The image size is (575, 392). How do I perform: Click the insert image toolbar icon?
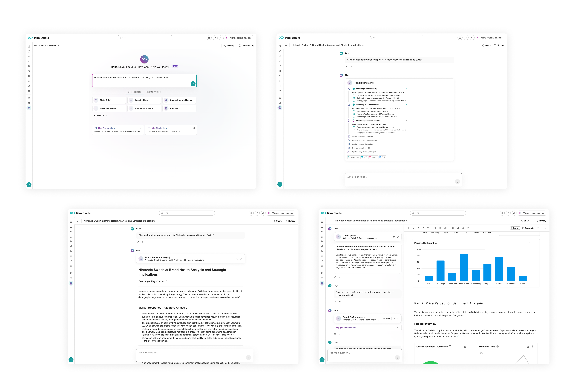click(x=457, y=228)
